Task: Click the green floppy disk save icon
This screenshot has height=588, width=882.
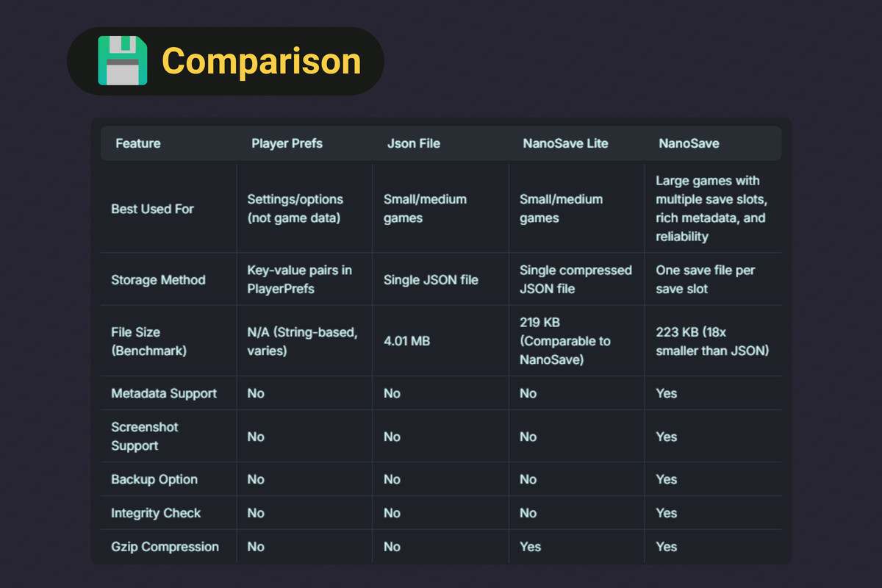Action: tap(122, 61)
